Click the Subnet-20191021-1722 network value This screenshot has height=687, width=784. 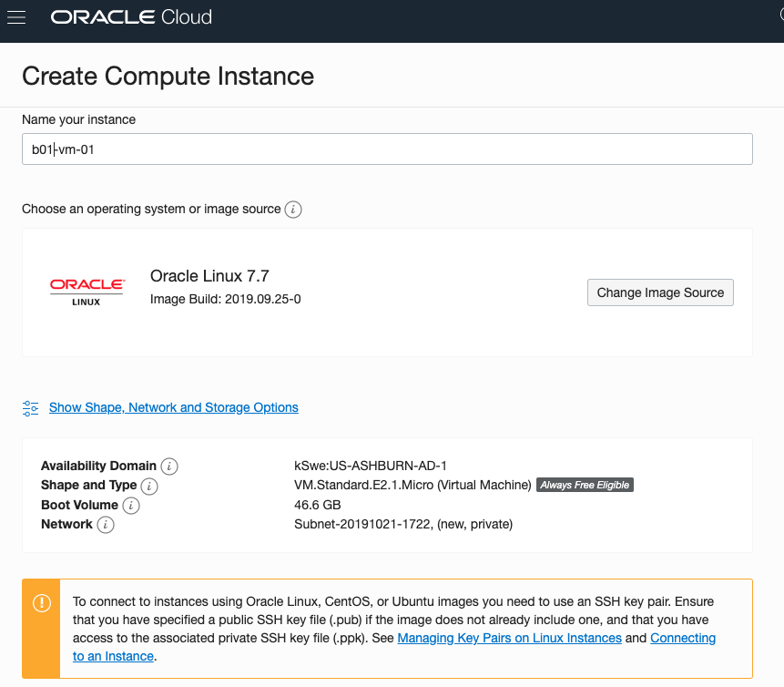[402, 524]
